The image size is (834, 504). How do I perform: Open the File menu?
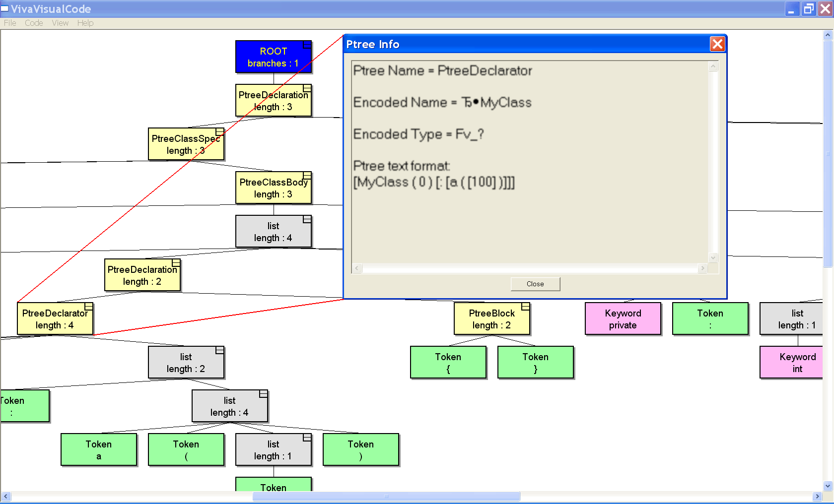[x=10, y=23]
